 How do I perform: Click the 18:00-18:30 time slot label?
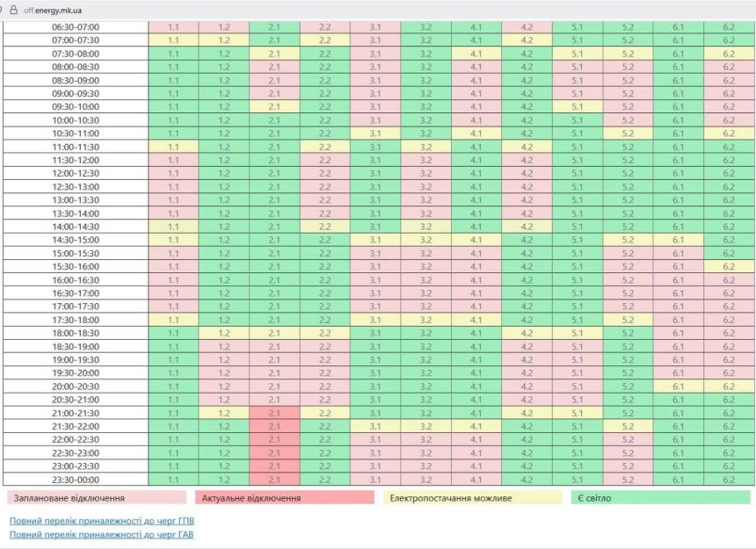pos(76,333)
